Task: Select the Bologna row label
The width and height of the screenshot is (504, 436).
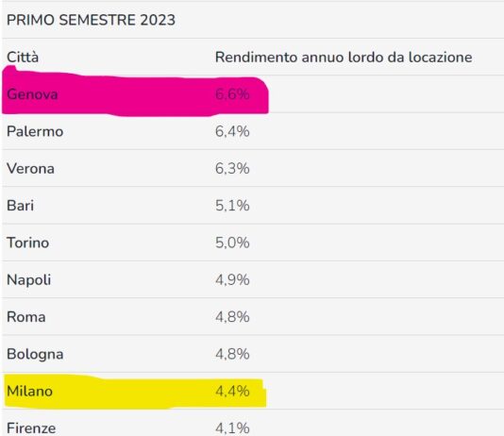Action: tap(35, 355)
